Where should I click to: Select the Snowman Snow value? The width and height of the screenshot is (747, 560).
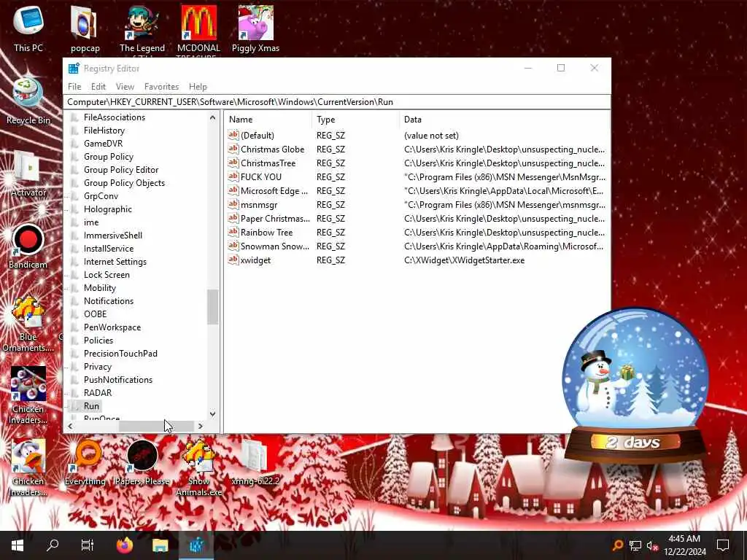coord(274,246)
